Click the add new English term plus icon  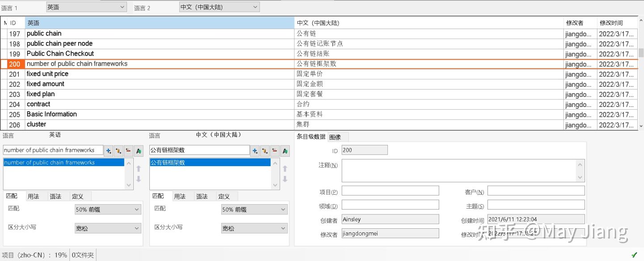[108, 151]
